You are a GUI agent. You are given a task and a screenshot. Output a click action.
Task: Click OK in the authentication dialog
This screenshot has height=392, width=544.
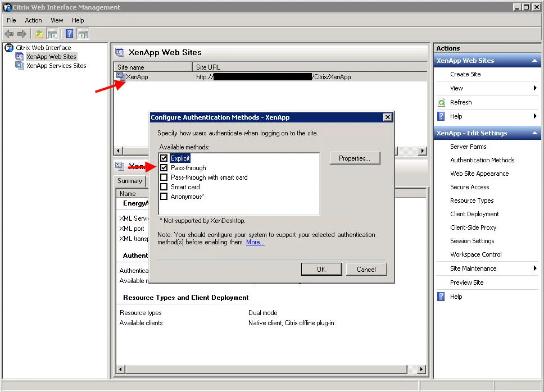[321, 270]
